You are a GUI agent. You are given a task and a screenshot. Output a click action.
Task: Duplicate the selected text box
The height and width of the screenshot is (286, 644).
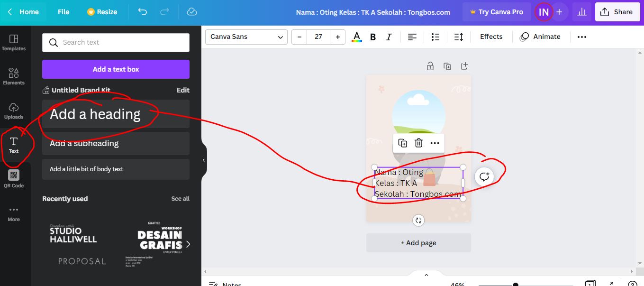click(402, 143)
